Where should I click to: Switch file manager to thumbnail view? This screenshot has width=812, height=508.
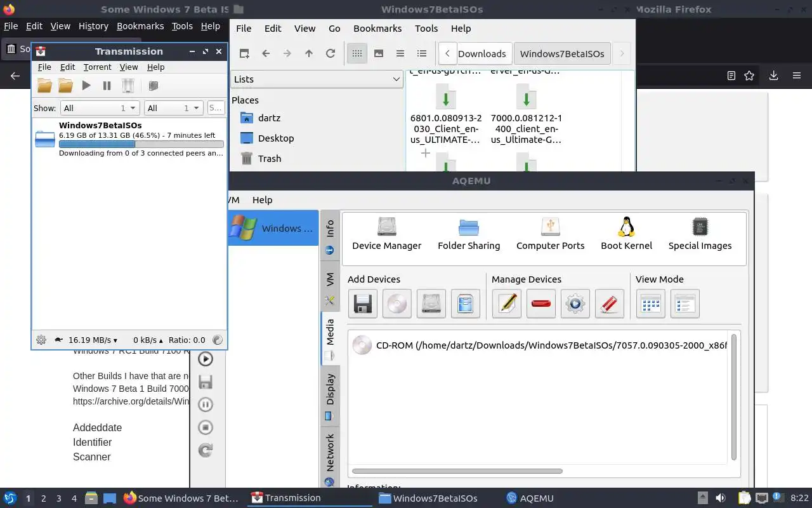(379, 53)
